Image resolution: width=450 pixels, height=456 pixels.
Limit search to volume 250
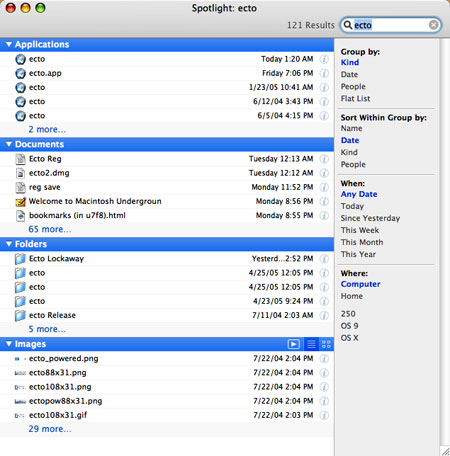tap(348, 314)
